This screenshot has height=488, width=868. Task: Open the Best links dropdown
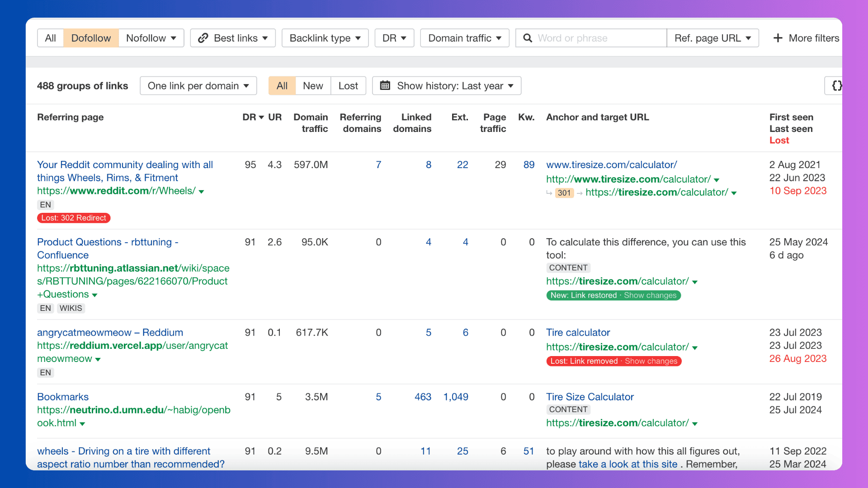(x=233, y=38)
